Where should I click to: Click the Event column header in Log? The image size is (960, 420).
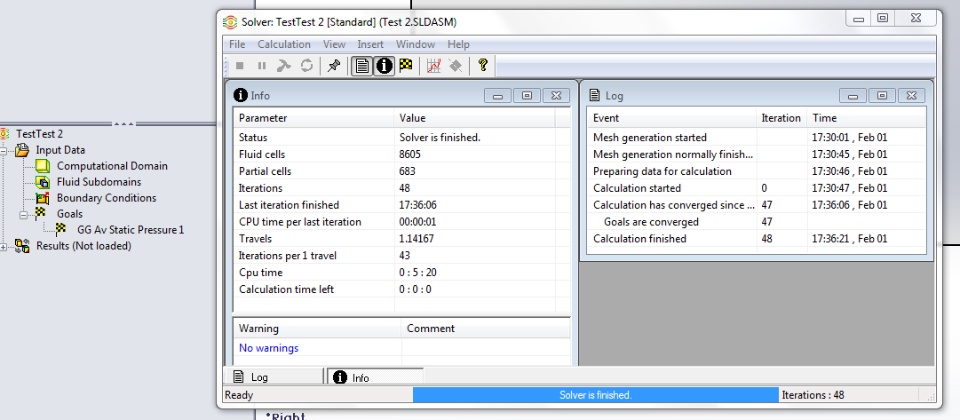pos(672,118)
